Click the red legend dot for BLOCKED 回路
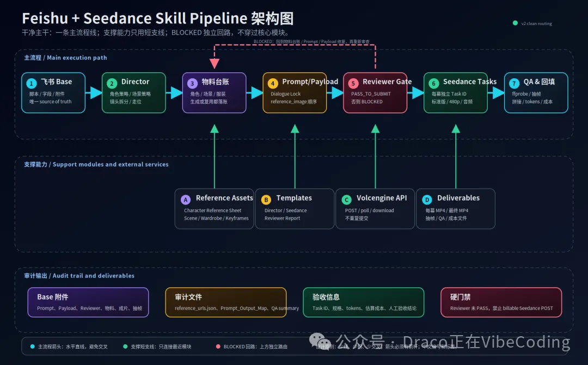The height and width of the screenshot is (365, 588). 218,347
